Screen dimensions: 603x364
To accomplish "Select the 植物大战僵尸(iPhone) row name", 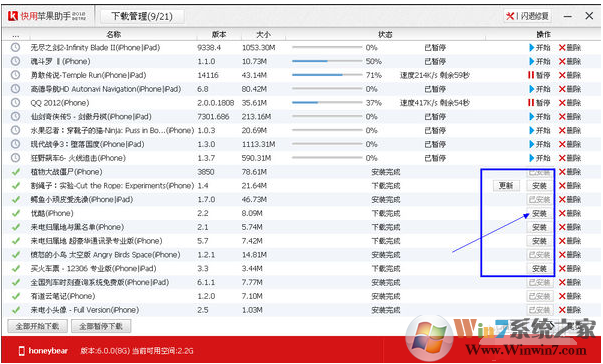I will (67, 172).
